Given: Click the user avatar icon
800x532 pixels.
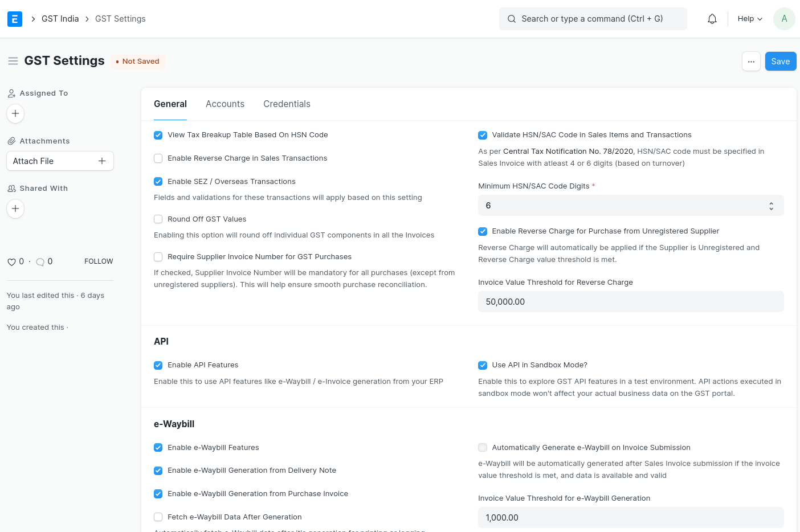Looking at the screenshot, I should tap(783, 19).
